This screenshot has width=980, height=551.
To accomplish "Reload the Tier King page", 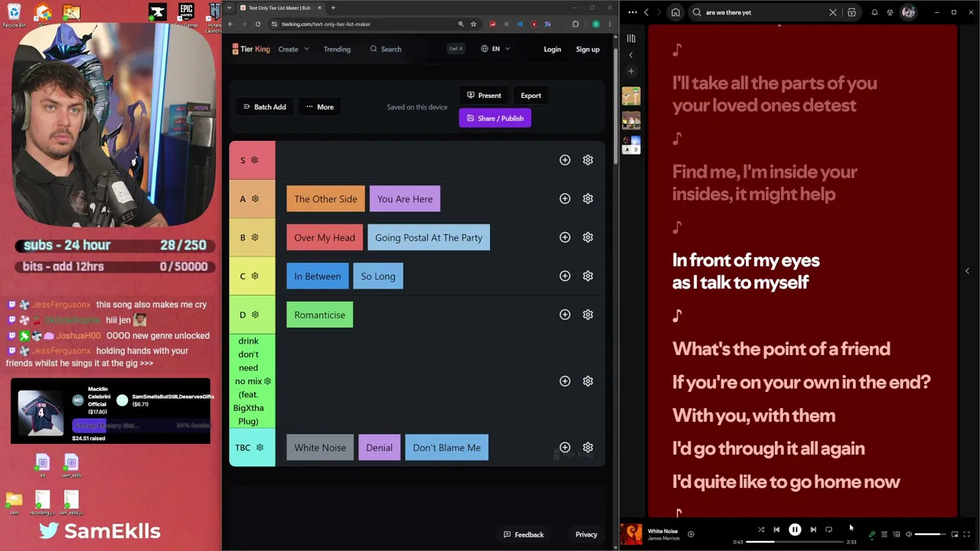I will pyautogui.click(x=258, y=24).
